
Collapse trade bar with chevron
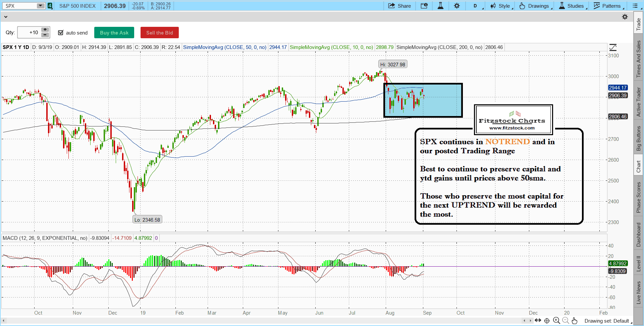click(x=6, y=17)
